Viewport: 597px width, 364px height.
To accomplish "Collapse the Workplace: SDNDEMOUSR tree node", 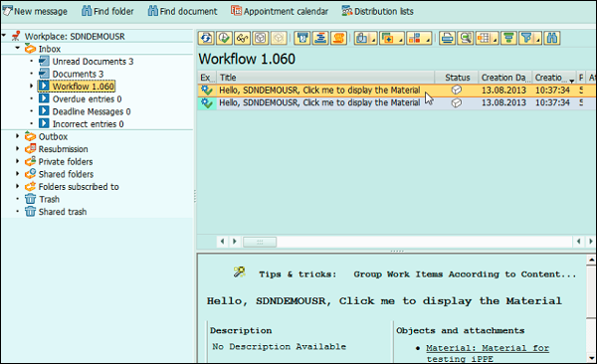I will pyautogui.click(x=4, y=36).
